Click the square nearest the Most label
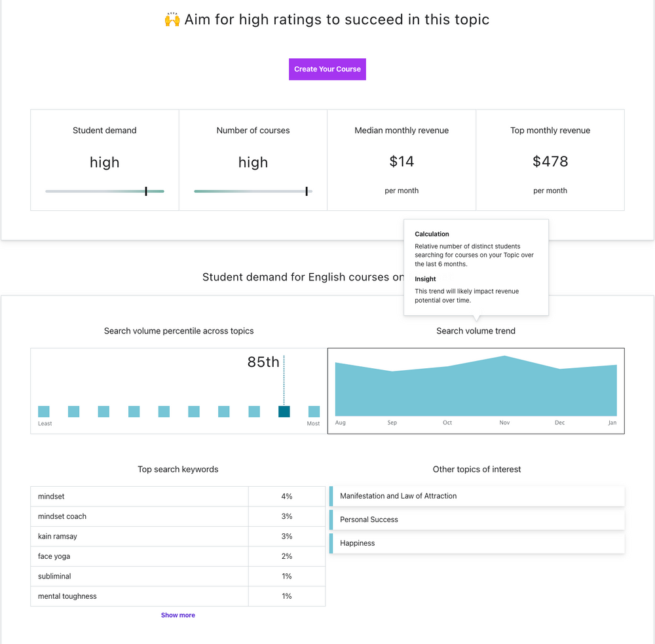Viewport: 655px width, 644px height. coord(313,411)
